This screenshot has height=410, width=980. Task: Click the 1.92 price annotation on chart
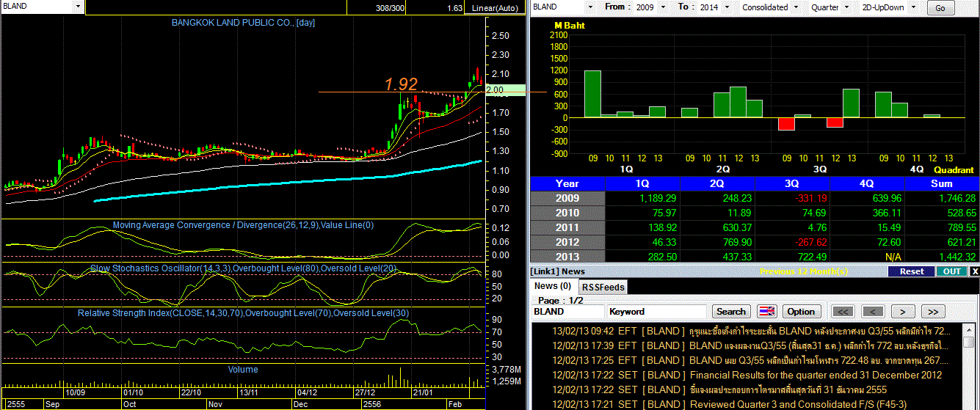click(401, 84)
